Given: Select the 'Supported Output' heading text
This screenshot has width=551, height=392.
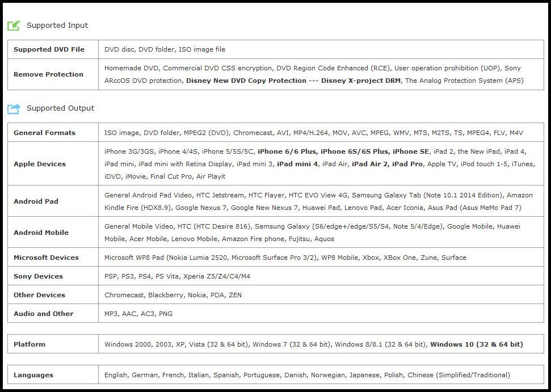Looking at the screenshot, I should [x=61, y=108].
